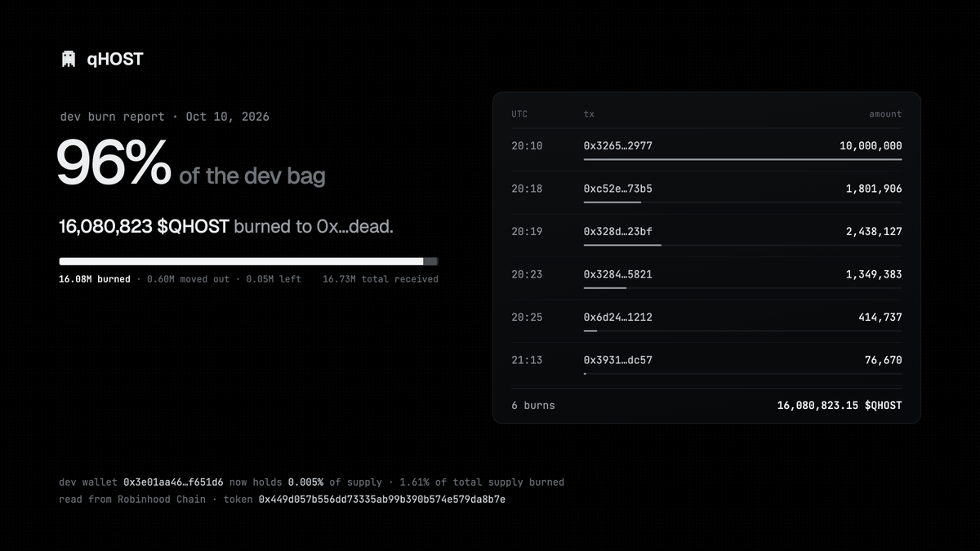The width and height of the screenshot is (980, 551).
Task: Click '0.05M left' label
Action: (274, 279)
